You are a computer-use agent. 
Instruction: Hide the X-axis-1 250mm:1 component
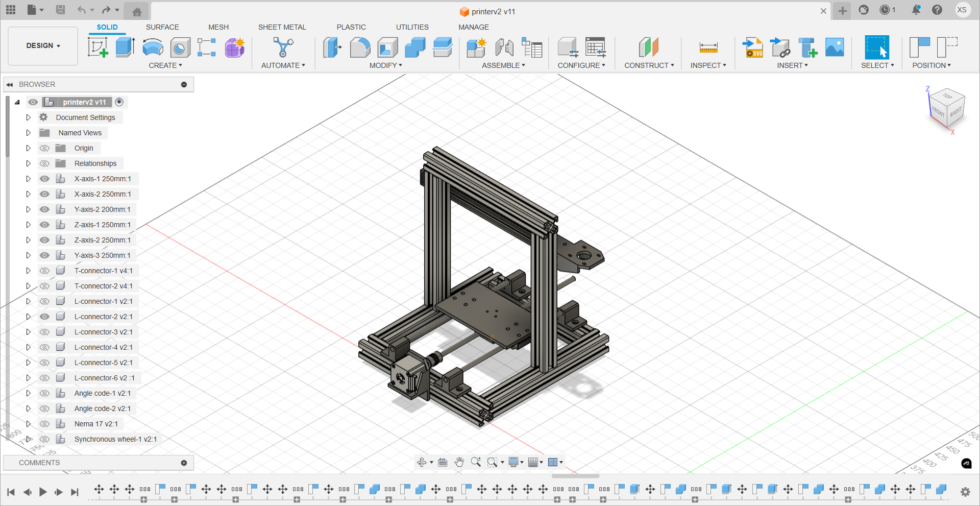[45, 179]
